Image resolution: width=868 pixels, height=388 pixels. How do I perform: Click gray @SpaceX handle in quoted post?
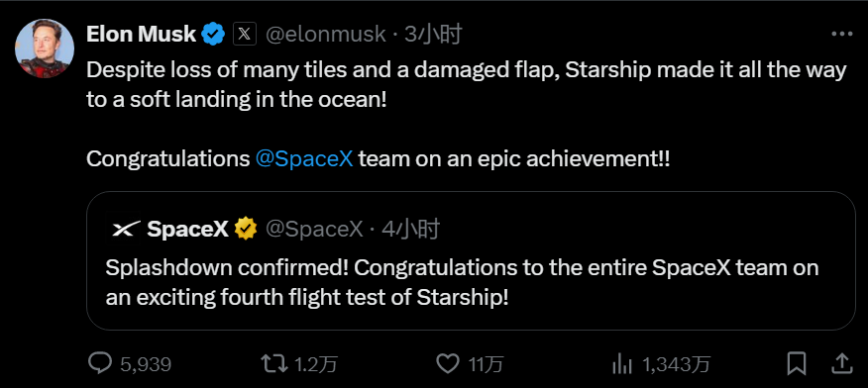[314, 229]
